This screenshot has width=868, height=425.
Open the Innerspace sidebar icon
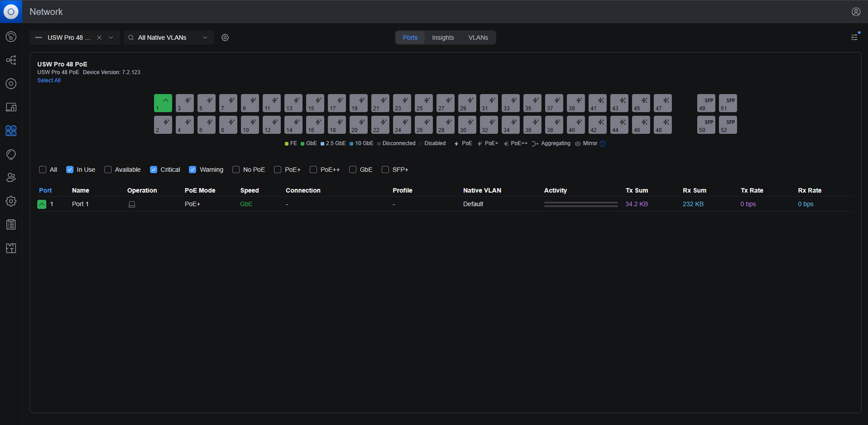click(11, 248)
